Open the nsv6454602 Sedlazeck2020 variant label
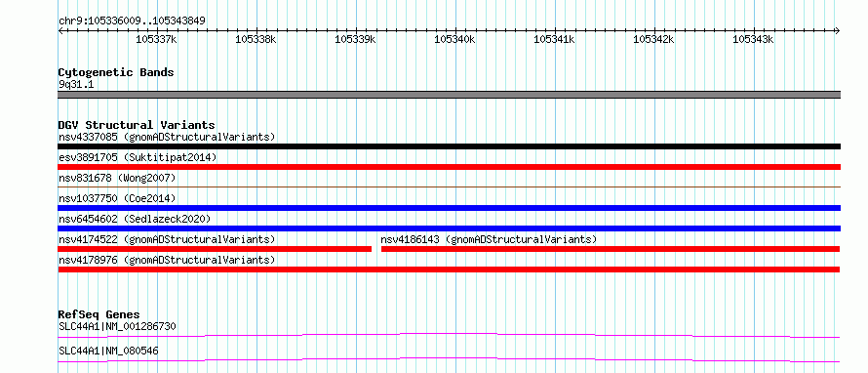 135,219
